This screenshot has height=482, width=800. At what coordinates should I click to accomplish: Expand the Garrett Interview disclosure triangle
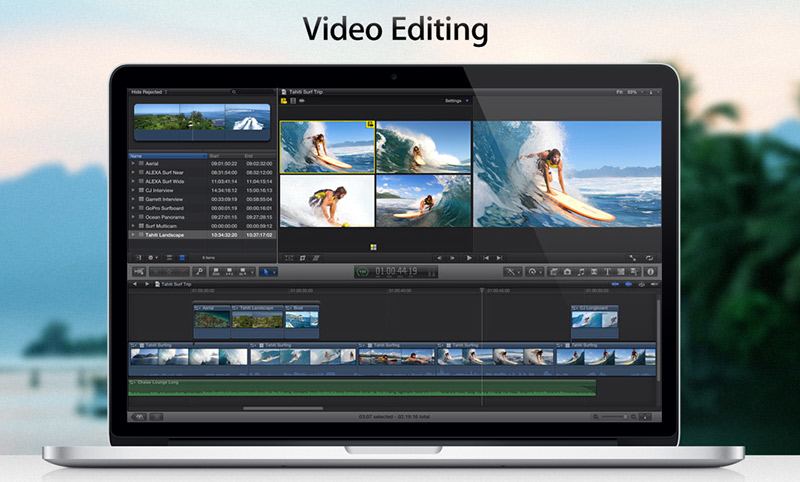click(x=133, y=199)
